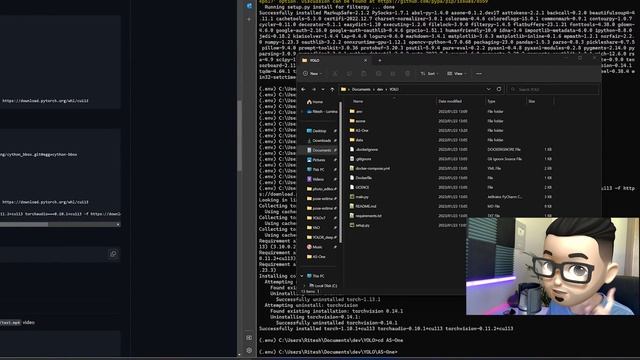Click the browser sidebar gear settings icon
Screen dimensions: 640x360
point(249,350)
